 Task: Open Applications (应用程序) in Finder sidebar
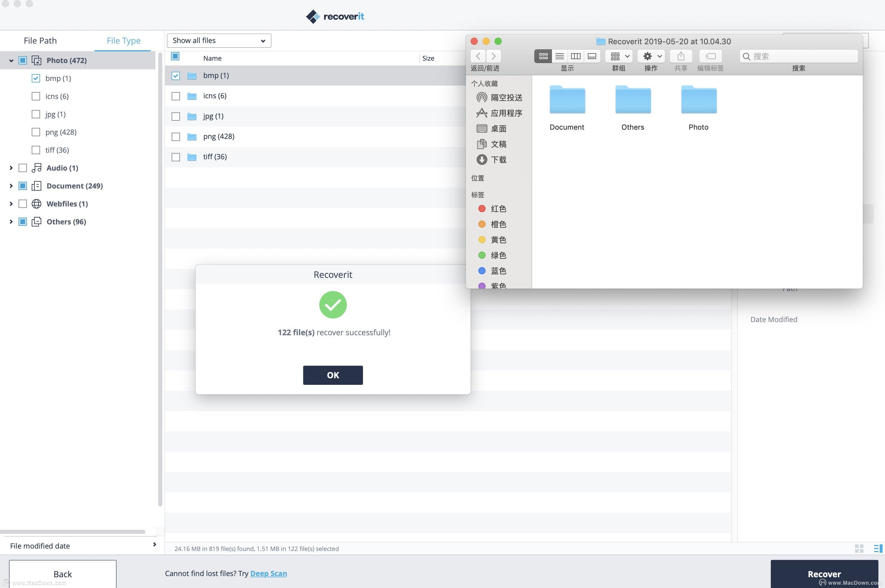point(499,113)
